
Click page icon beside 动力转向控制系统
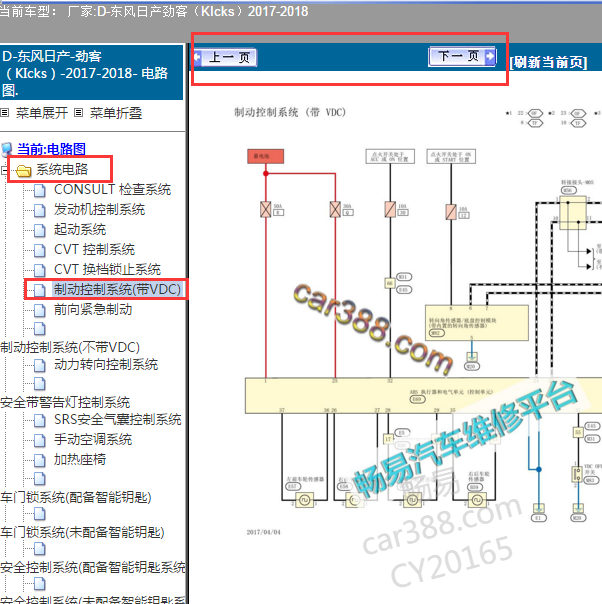point(39,365)
